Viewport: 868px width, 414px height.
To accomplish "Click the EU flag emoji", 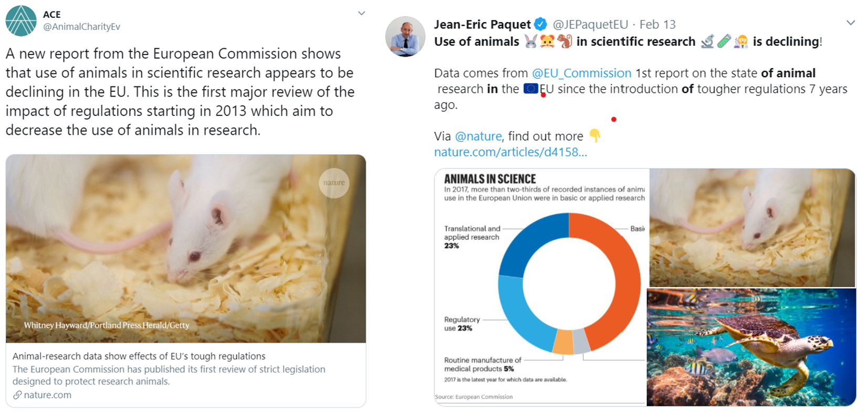I will pyautogui.click(x=531, y=89).
